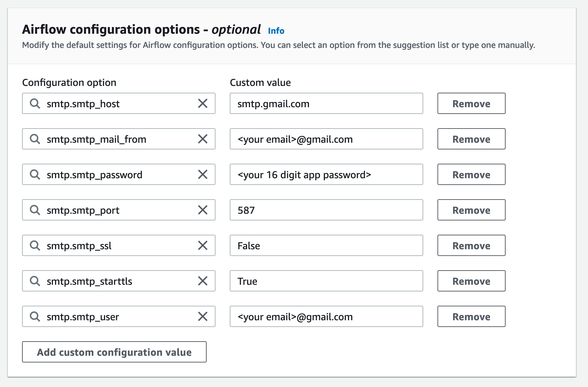
Task: Clear the smtp.smtp_password field with the X icon
Action: [x=203, y=174]
